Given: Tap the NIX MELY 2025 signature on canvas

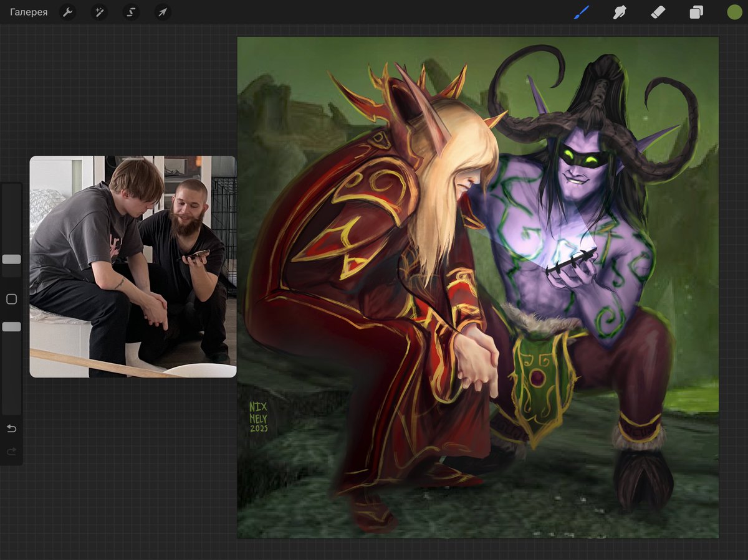Looking at the screenshot, I should [258, 418].
